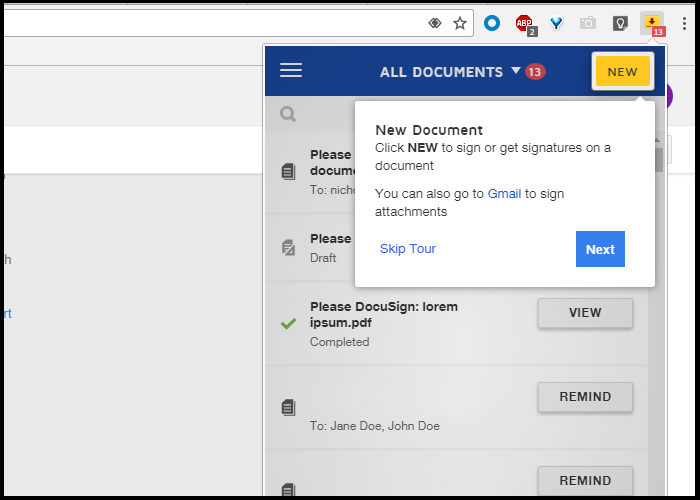Follow the Gmail link in the tooltip

(504, 193)
